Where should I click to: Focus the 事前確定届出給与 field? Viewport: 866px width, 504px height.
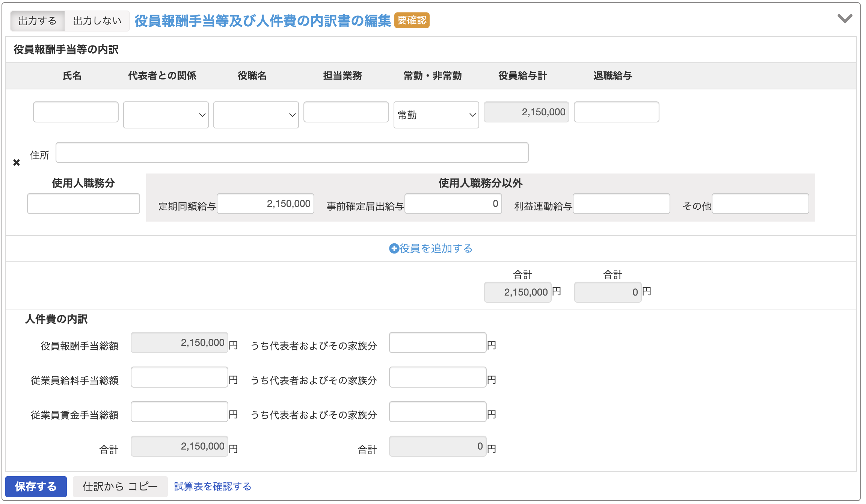click(453, 204)
